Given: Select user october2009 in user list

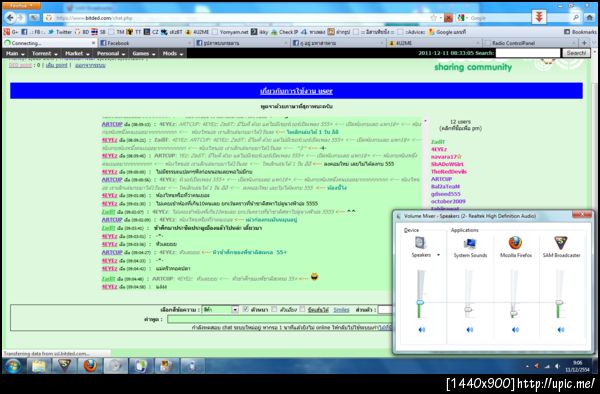Looking at the screenshot, I should [448, 201].
